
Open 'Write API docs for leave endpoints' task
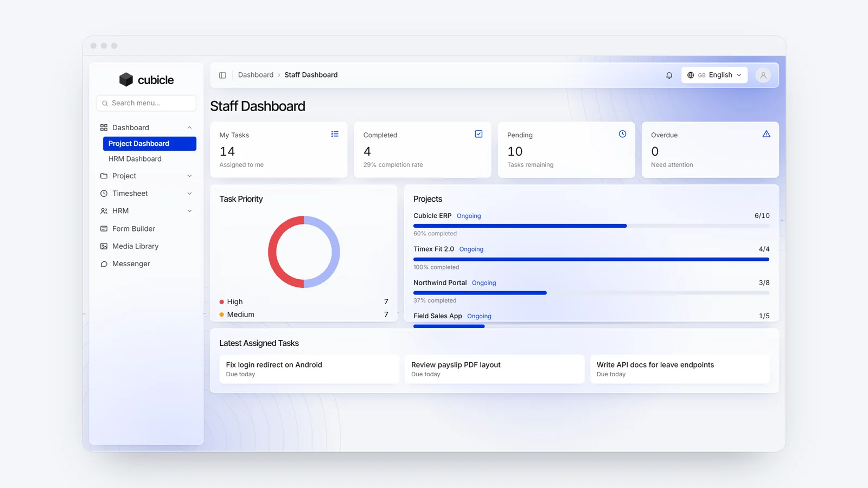(x=680, y=369)
